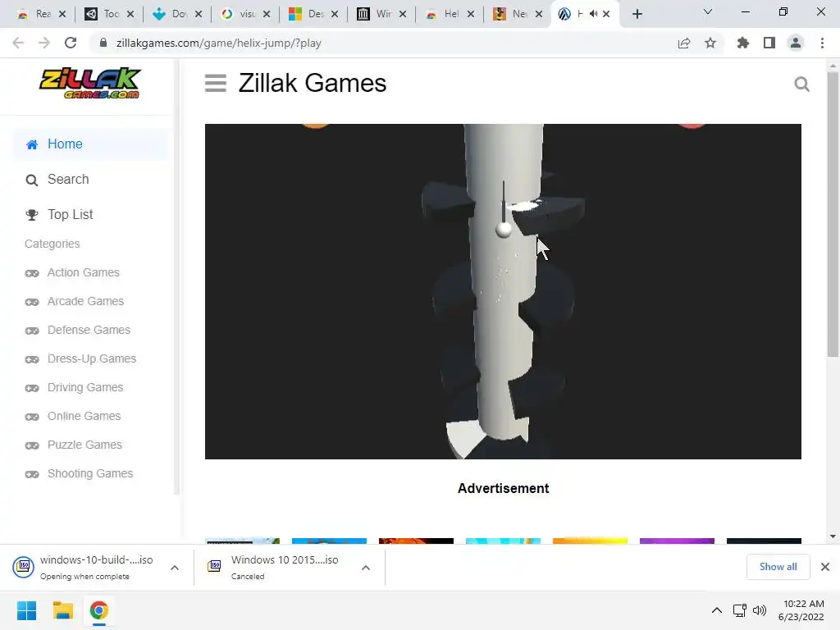Click the Chrome taskbar icon
The image size is (840, 630).
[99, 610]
